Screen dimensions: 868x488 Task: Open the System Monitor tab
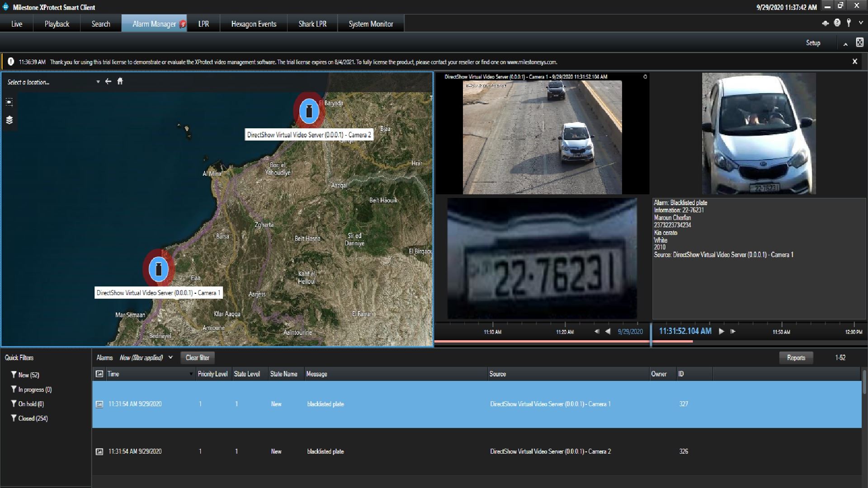pyautogui.click(x=371, y=24)
